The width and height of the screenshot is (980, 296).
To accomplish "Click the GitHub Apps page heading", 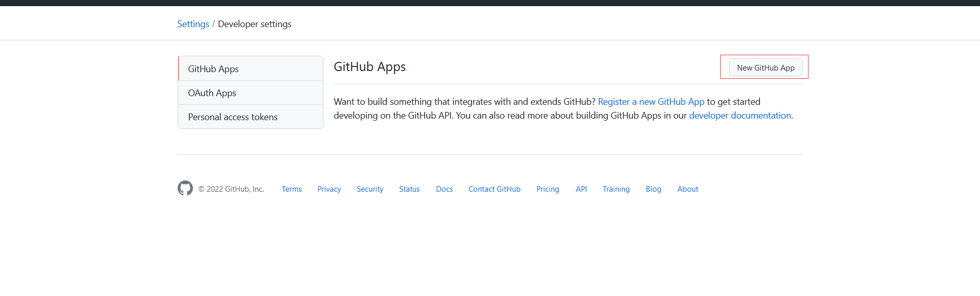I will tap(370, 67).
